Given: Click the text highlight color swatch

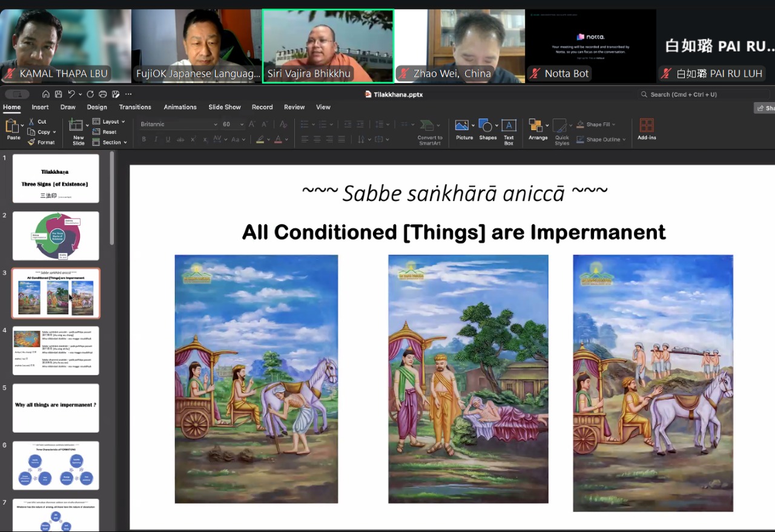Looking at the screenshot, I should (x=260, y=139).
